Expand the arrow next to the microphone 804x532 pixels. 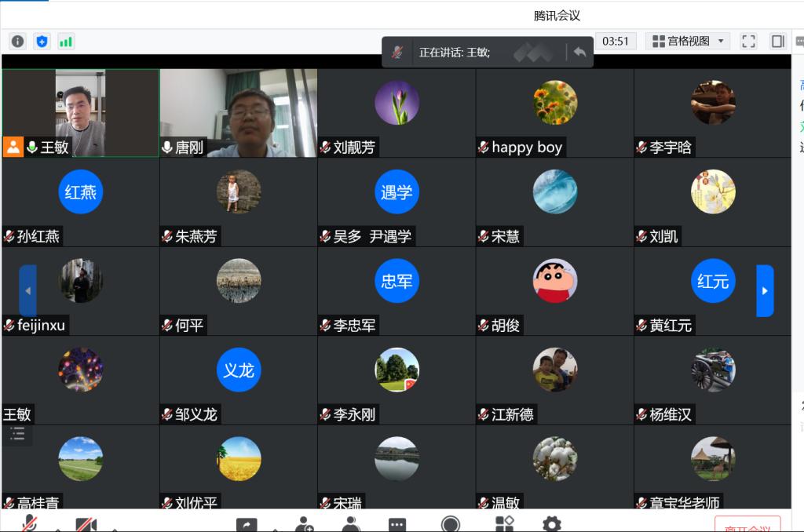click(x=57, y=529)
